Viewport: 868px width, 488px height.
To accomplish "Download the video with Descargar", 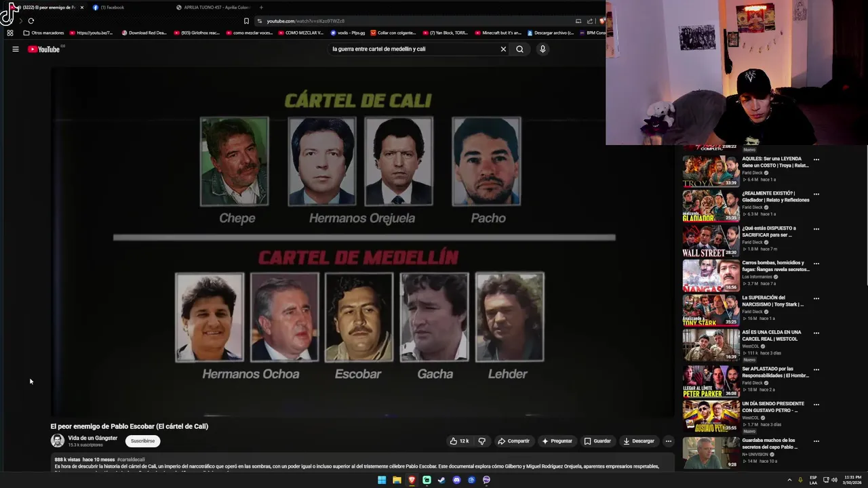I will tap(639, 441).
